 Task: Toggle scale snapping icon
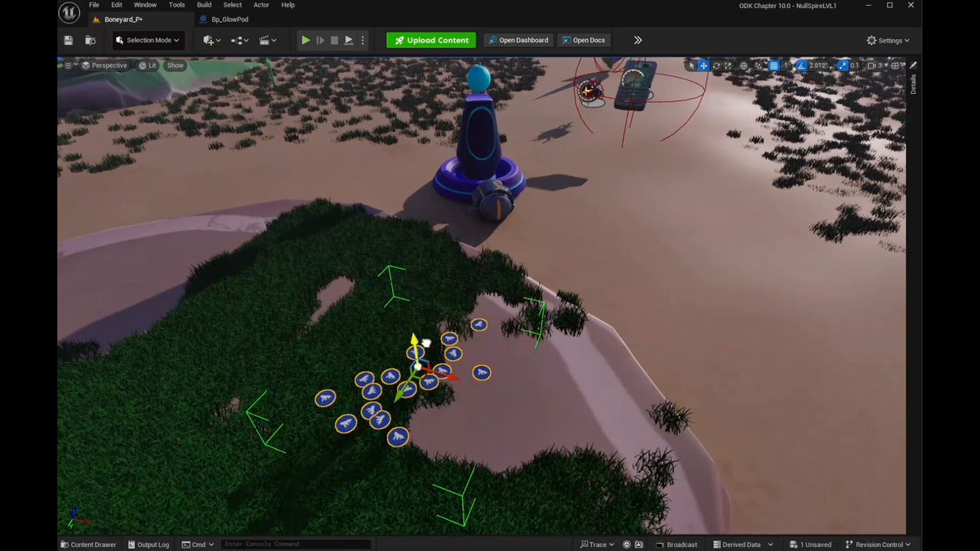[844, 65]
